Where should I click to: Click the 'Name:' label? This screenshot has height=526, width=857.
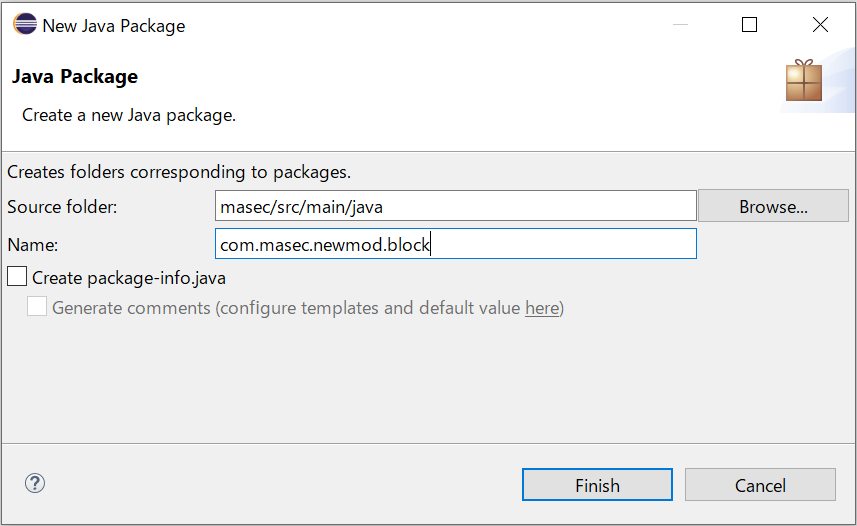(33, 245)
